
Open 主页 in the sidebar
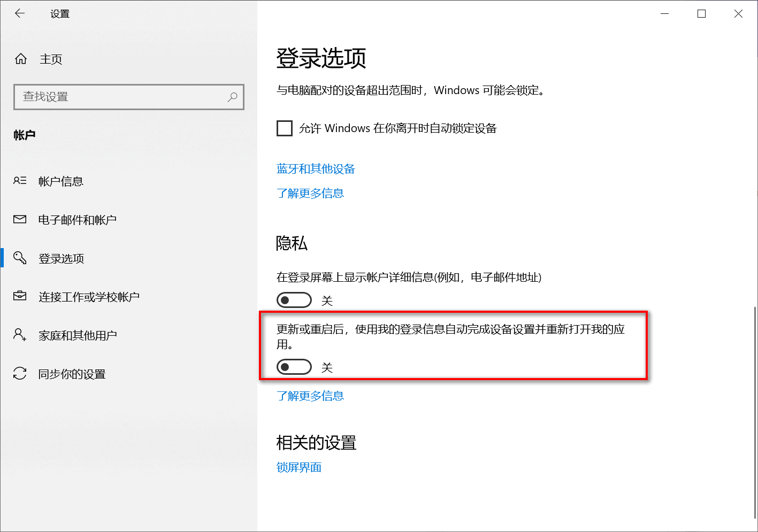[51, 59]
